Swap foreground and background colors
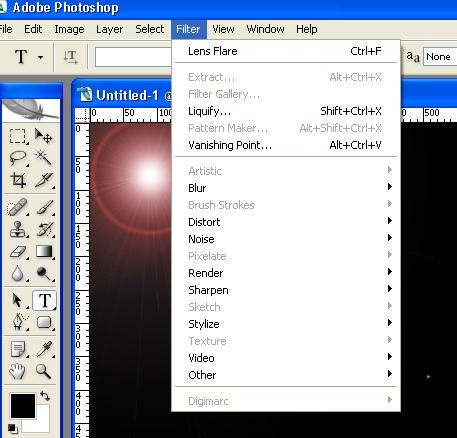The height and width of the screenshot is (438, 457). tap(45, 396)
